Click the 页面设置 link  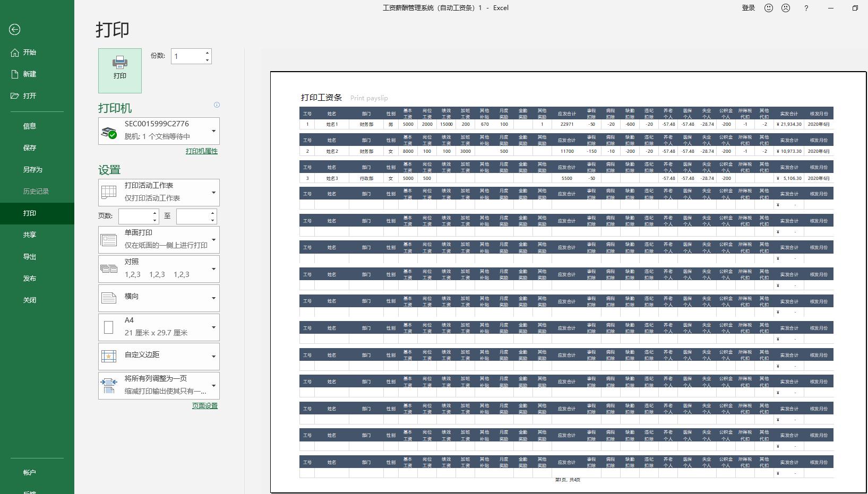tap(204, 406)
